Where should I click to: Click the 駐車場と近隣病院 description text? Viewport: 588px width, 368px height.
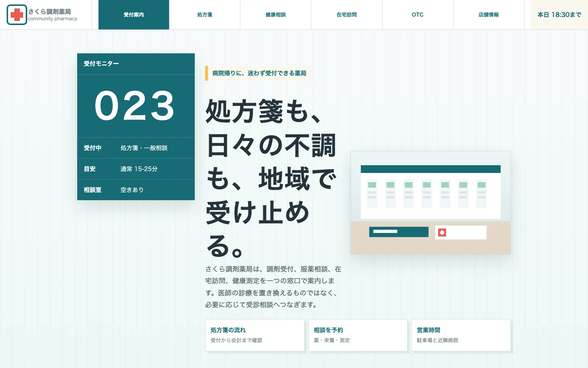pos(437,340)
